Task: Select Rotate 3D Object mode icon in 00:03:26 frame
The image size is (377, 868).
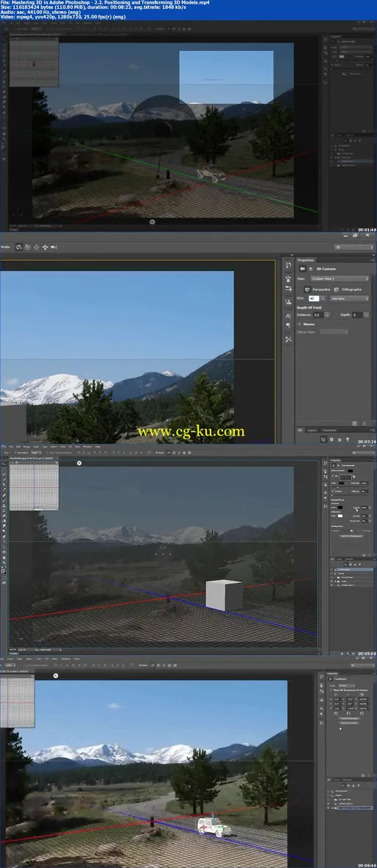Action: (19, 247)
